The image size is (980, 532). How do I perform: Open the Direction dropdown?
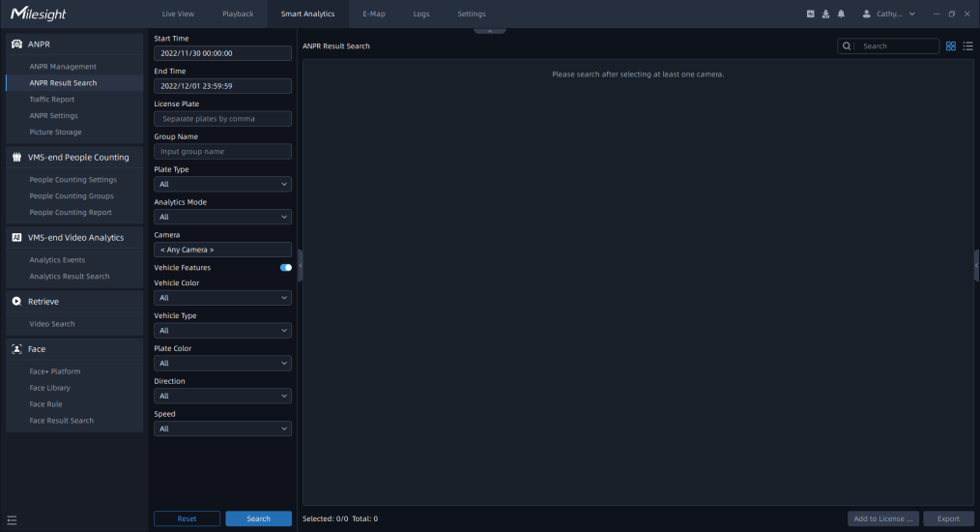click(x=222, y=397)
